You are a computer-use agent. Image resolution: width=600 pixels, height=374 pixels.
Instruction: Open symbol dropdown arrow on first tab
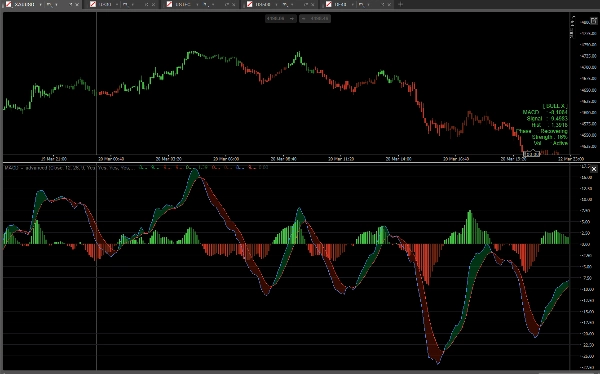(x=40, y=5)
